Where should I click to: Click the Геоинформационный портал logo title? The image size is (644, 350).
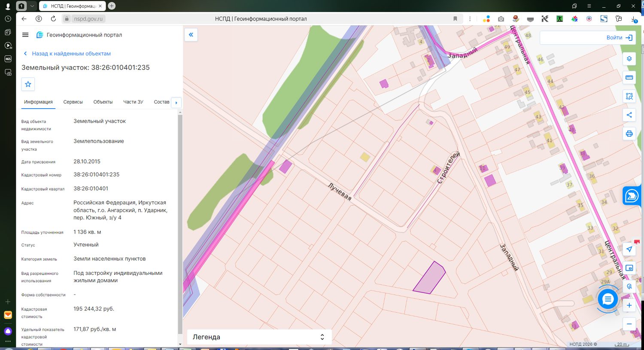tap(79, 35)
